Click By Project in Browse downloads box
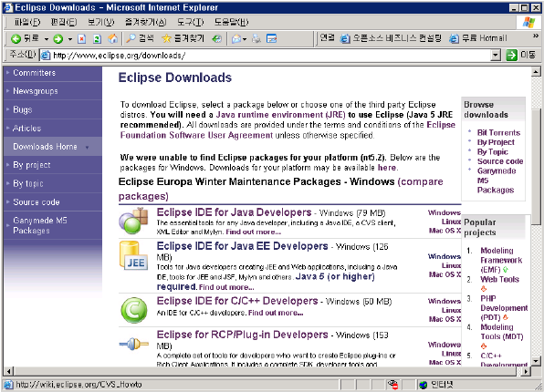The image size is (544, 392). tap(496, 142)
